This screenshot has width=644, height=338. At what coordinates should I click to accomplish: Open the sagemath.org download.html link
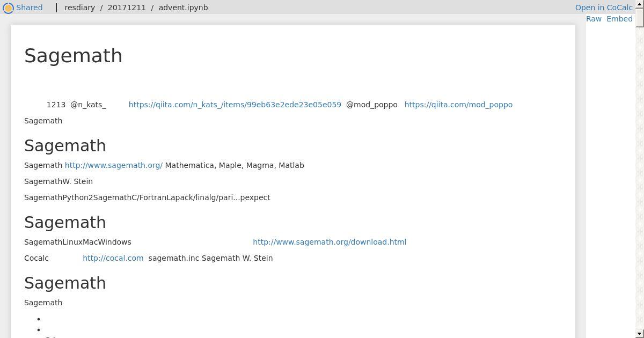[x=330, y=242]
